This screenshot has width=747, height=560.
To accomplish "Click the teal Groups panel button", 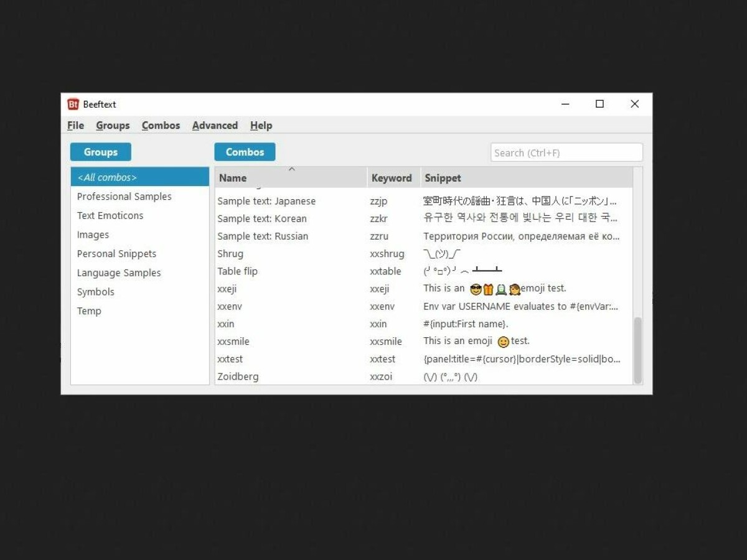I will [x=100, y=151].
